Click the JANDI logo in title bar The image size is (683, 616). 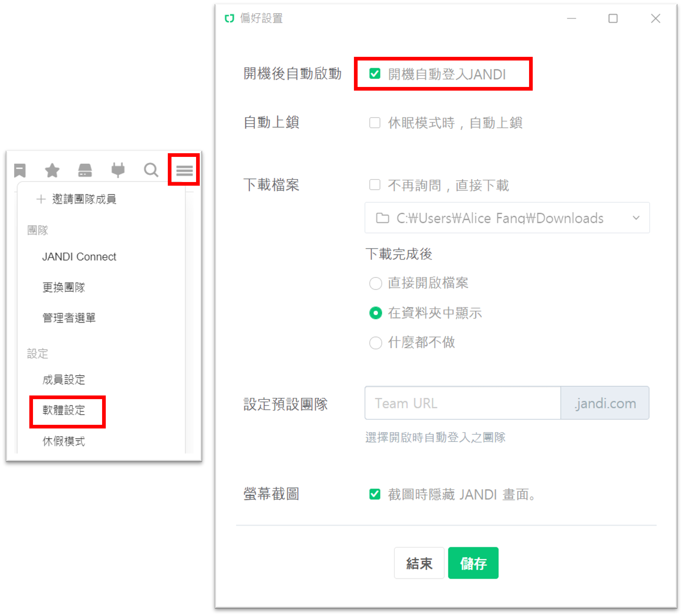pos(229,18)
